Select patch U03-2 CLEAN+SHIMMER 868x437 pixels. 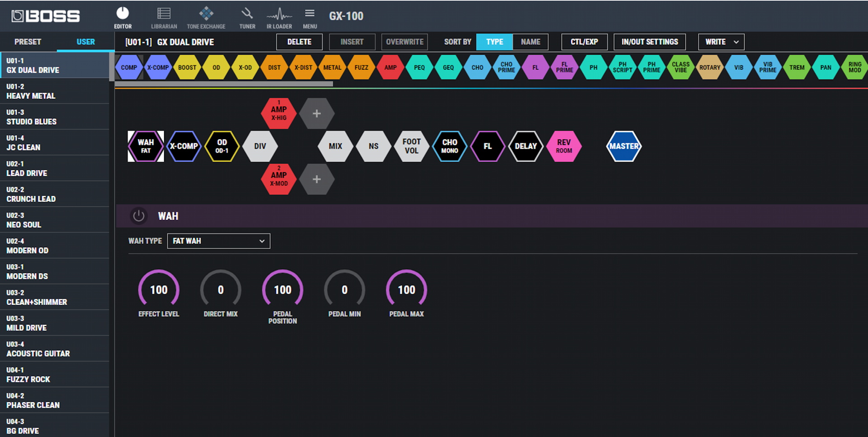click(54, 297)
